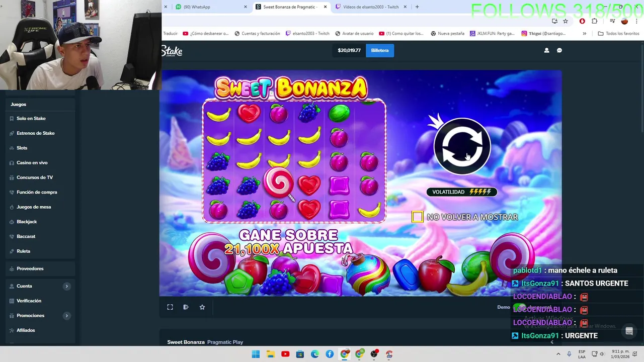Check the 'No volver a mostrar' checkbox
The width and height of the screenshot is (644, 362).
click(x=417, y=217)
